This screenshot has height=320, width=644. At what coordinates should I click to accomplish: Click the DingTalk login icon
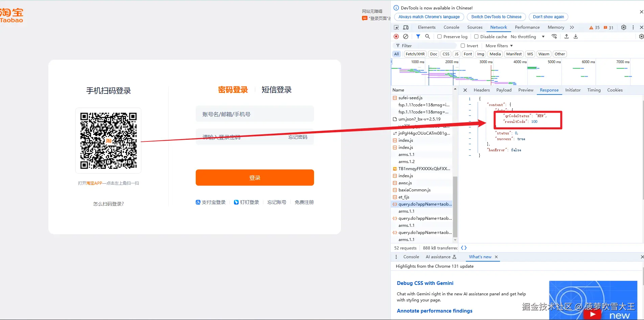tap(236, 202)
